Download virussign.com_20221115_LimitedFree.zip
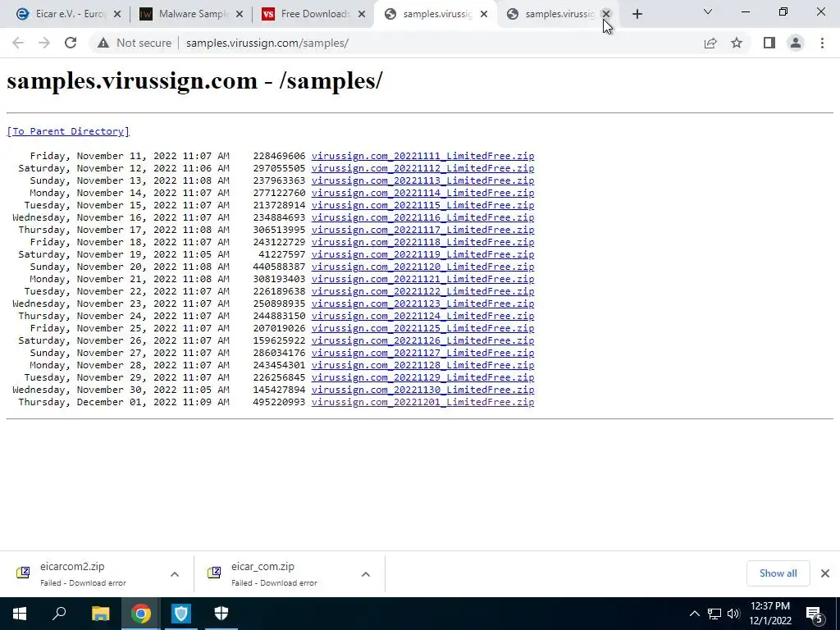The height and width of the screenshot is (630, 840). [422, 205]
